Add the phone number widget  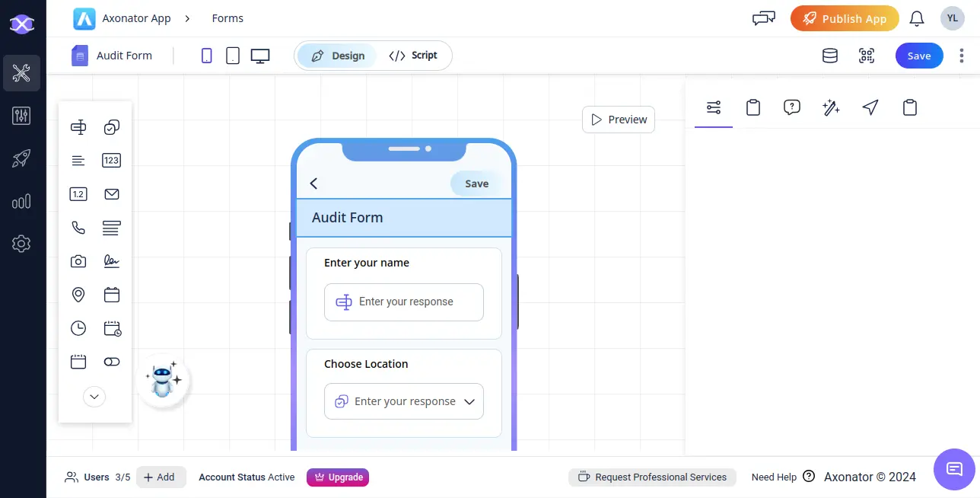[78, 228]
